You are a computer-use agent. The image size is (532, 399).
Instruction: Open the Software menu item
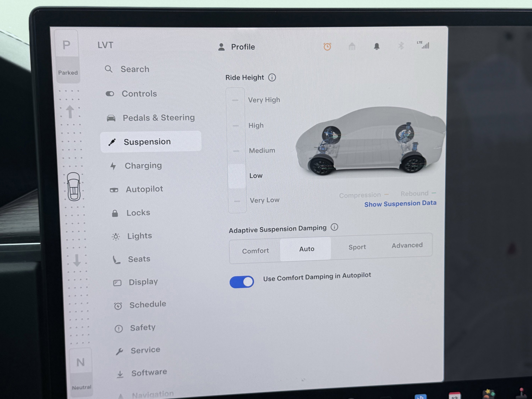click(x=149, y=372)
